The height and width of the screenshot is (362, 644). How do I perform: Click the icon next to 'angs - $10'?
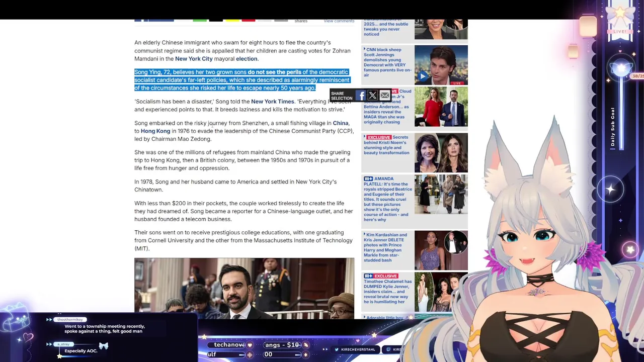click(305, 345)
